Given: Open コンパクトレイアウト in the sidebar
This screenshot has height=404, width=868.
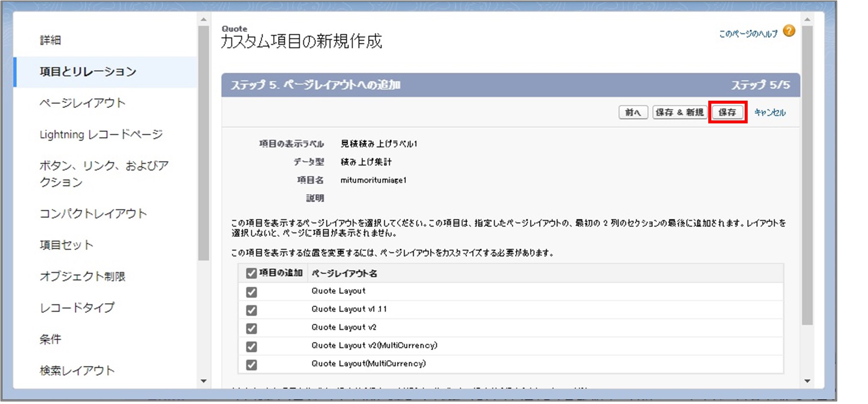Looking at the screenshot, I should click(x=93, y=213).
